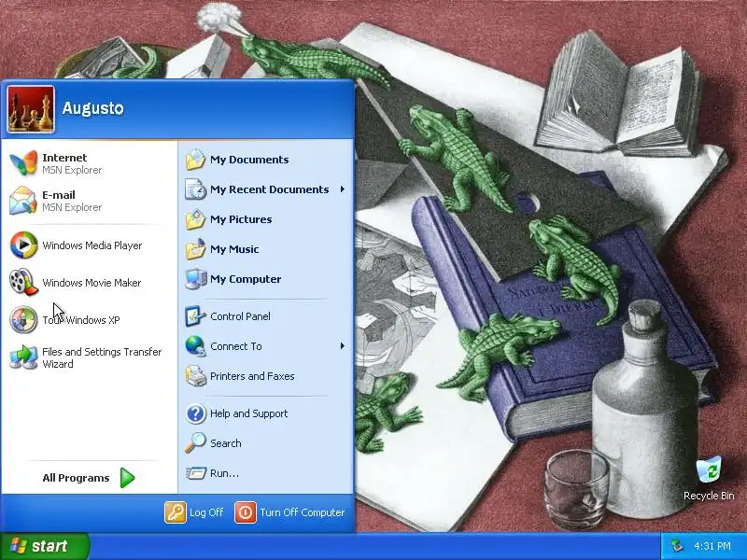
Task: Select the Recycle Bin desktop icon
Action: point(709,469)
